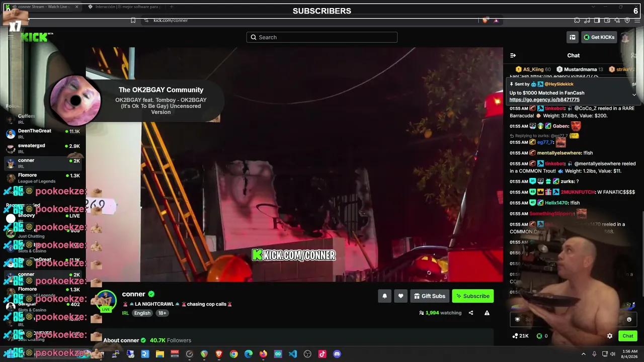644x362 pixels.
Task: Open the Brave Wallet icon
Action: [607, 20]
